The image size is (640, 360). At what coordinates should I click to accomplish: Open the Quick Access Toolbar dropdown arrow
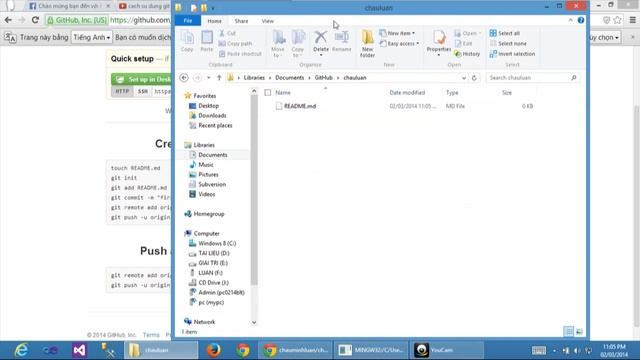[213, 8]
